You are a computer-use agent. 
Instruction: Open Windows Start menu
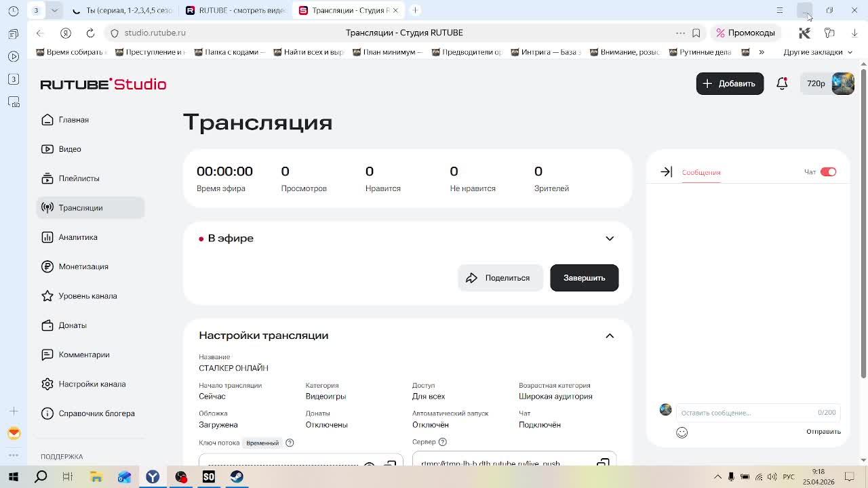tap(13, 476)
